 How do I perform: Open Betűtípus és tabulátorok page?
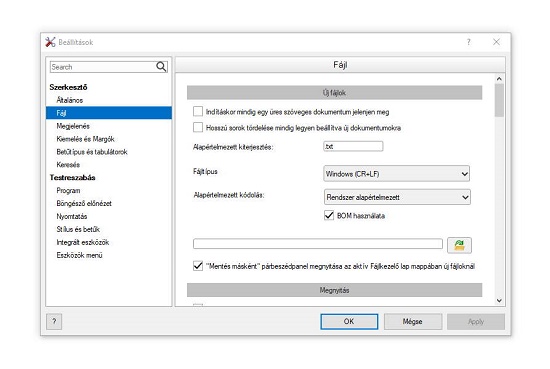coord(92,152)
